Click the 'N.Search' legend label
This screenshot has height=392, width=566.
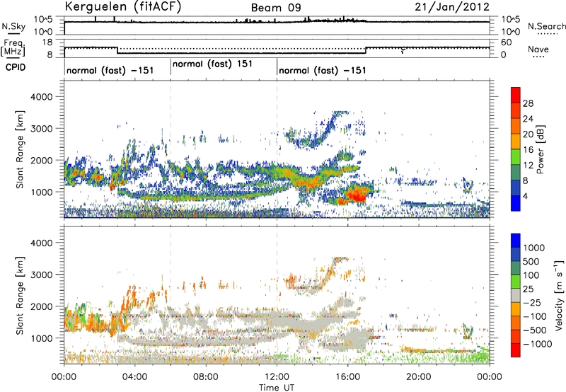(x=547, y=26)
